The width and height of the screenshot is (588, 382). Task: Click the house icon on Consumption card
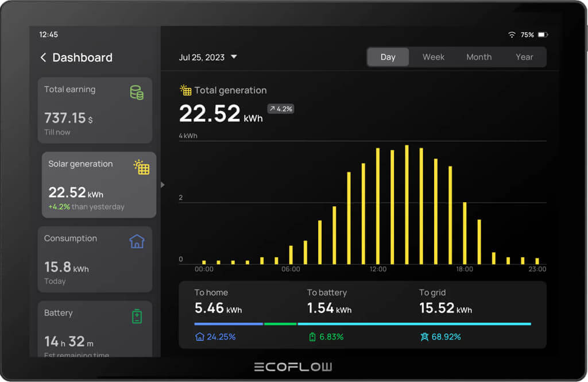pyautogui.click(x=137, y=241)
